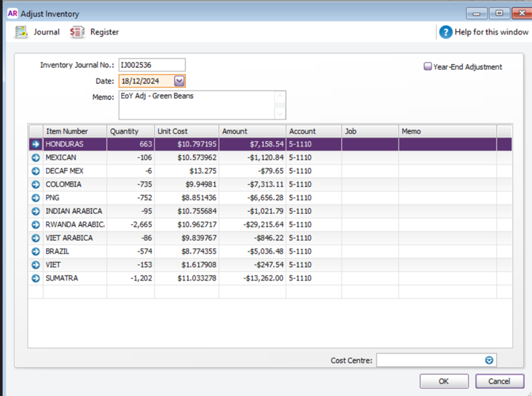
Task: Click the Help for this window icon
Action: pos(445,32)
